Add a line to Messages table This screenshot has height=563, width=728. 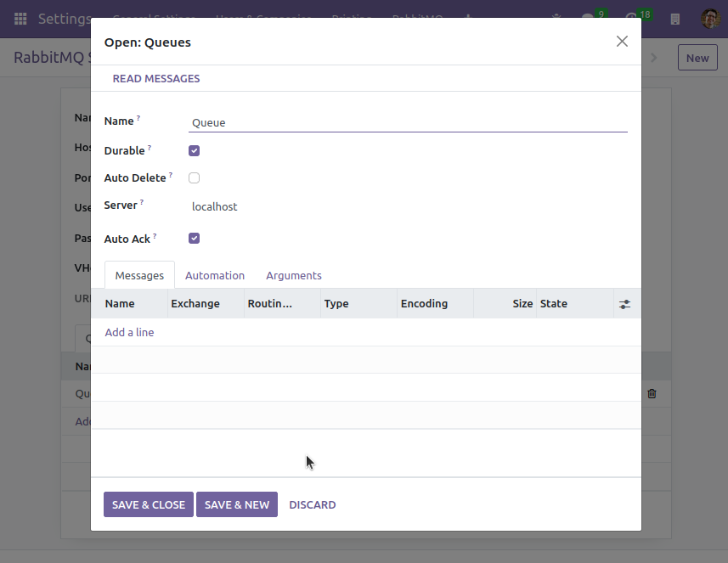click(x=129, y=332)
